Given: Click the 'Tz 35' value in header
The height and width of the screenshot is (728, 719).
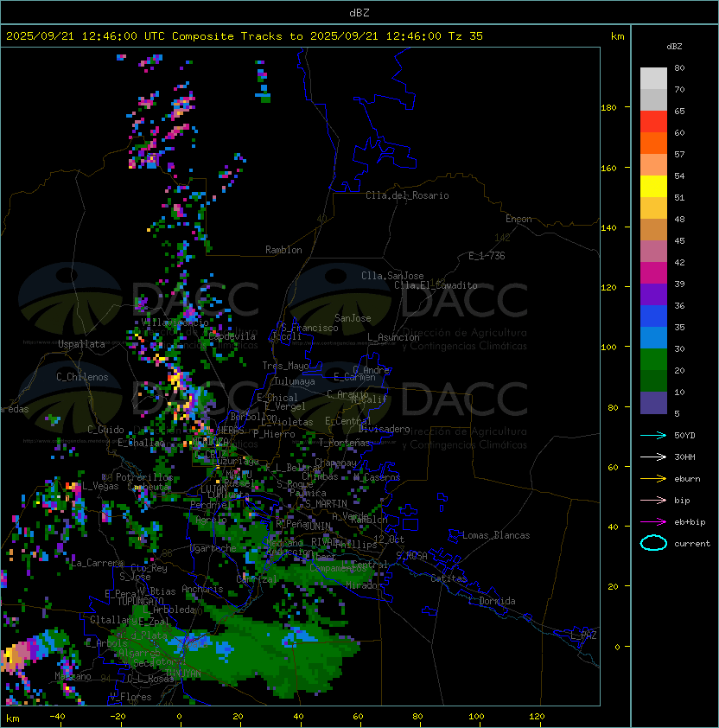Looking at the screenshot, I should point(466,36).
